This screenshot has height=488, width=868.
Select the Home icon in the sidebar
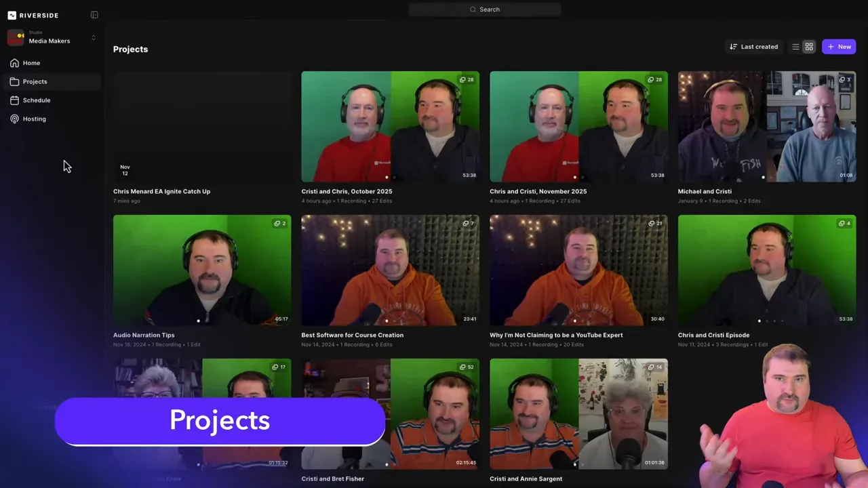(14, 62)
